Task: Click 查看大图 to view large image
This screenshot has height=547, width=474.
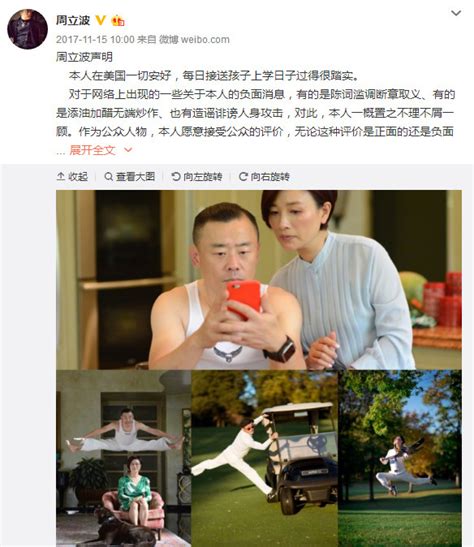Action: (130, 177)
